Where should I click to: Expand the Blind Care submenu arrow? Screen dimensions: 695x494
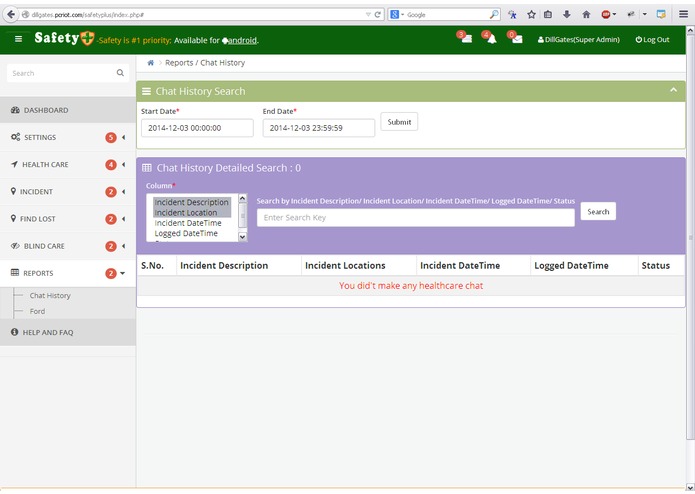(124, 246)
